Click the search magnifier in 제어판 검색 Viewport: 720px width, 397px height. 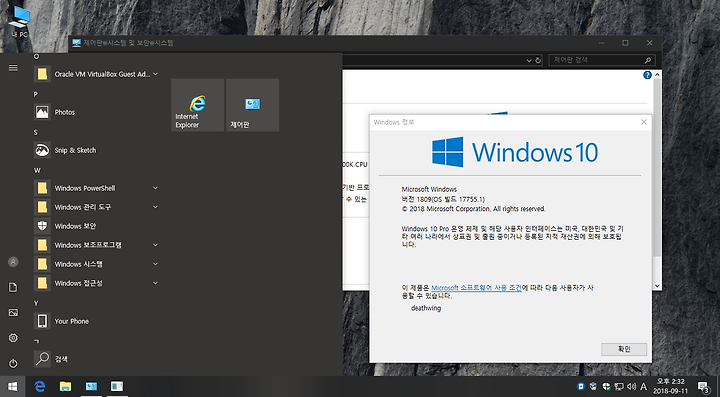[x=647, y=60]
